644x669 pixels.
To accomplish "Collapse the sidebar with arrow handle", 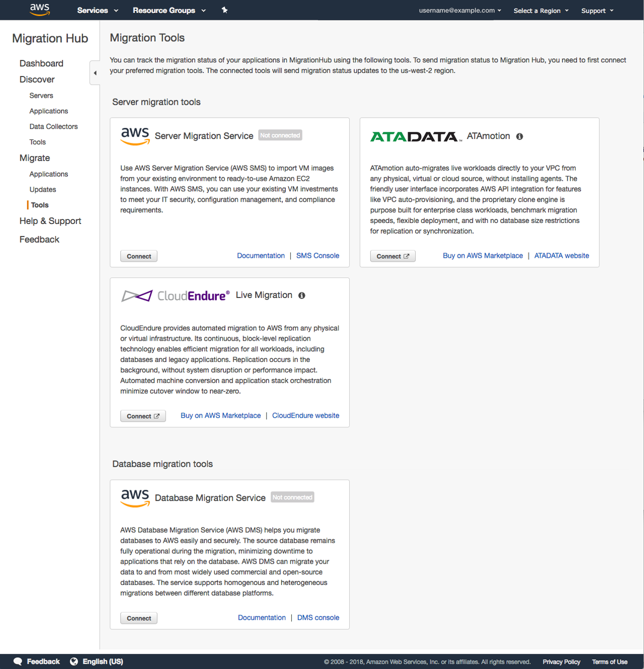I will pos(95,73).
